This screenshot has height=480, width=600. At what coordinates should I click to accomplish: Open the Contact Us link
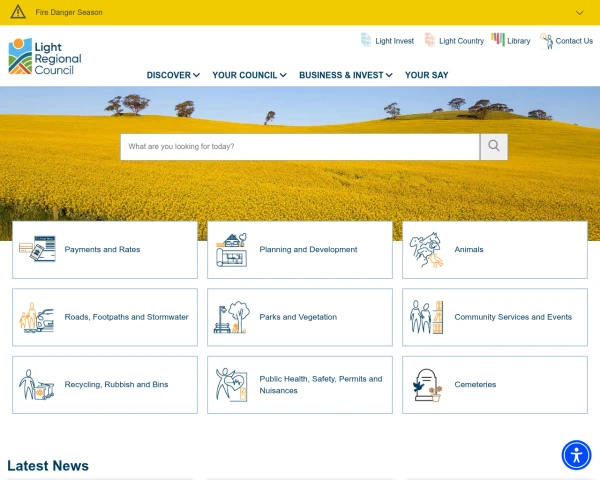(567, 41)
